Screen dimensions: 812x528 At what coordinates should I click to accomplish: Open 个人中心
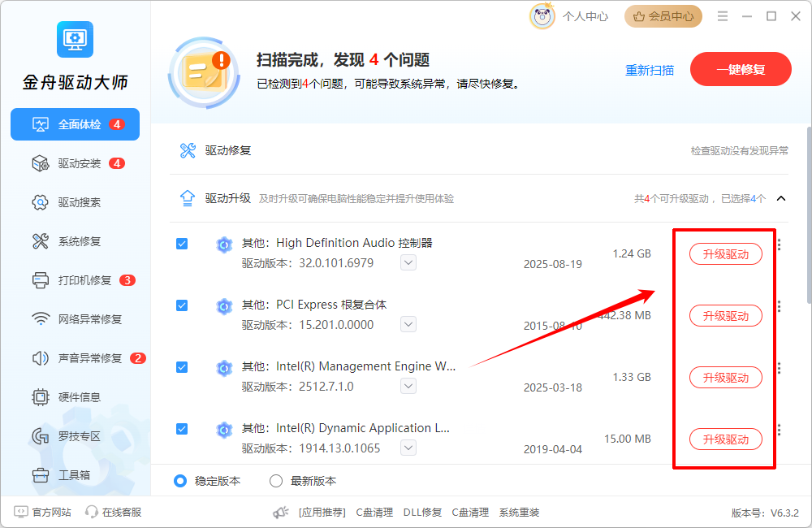click(585, 16)
